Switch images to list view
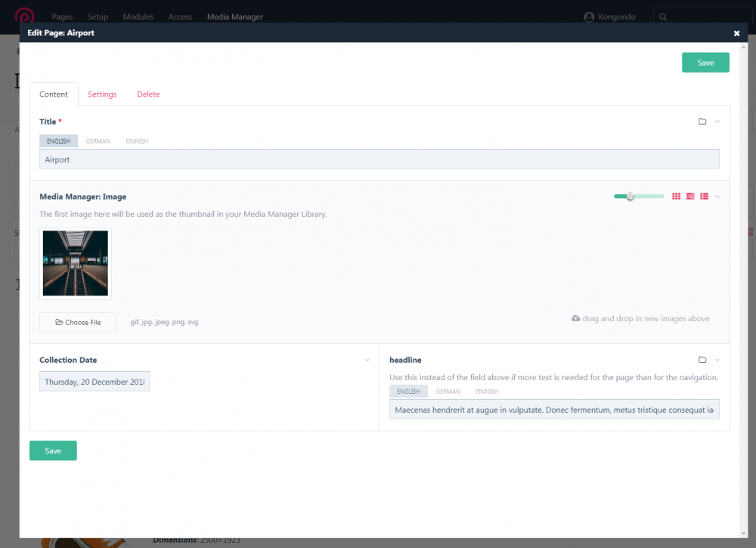The width and height of the screenshot is (756, 548). coord(704,197)
